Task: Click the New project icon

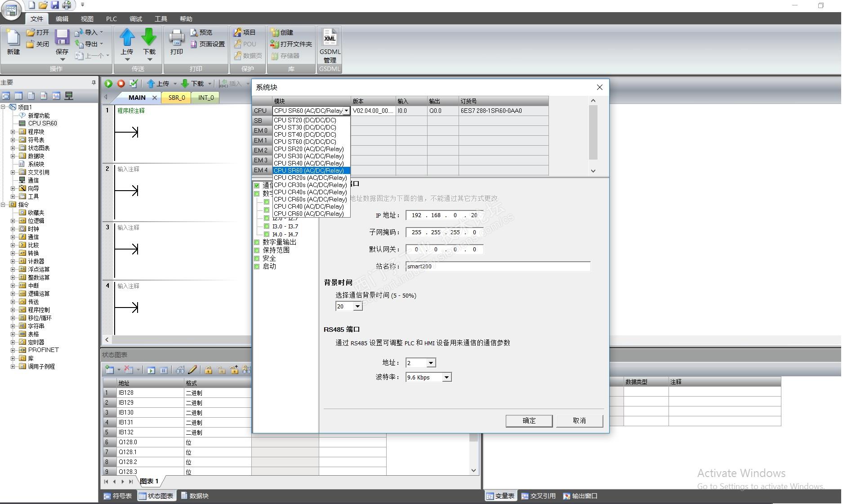Action: click(x=13, y=38)
